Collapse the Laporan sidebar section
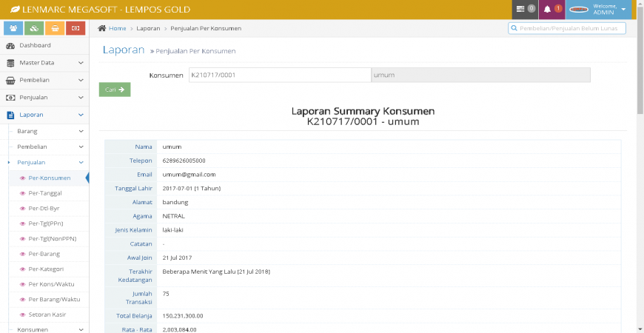The height and width of the screenshot is (333, 644). pyautogui.click(x=44, y=115)
